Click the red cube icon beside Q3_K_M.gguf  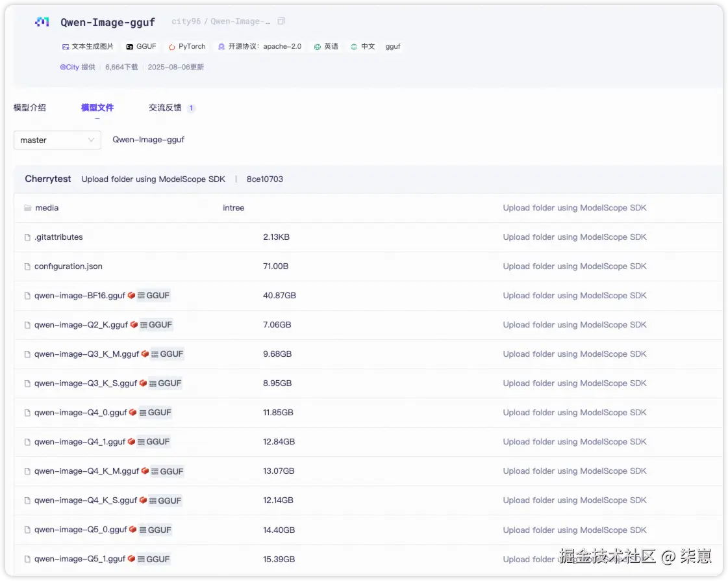coord(145,354)
